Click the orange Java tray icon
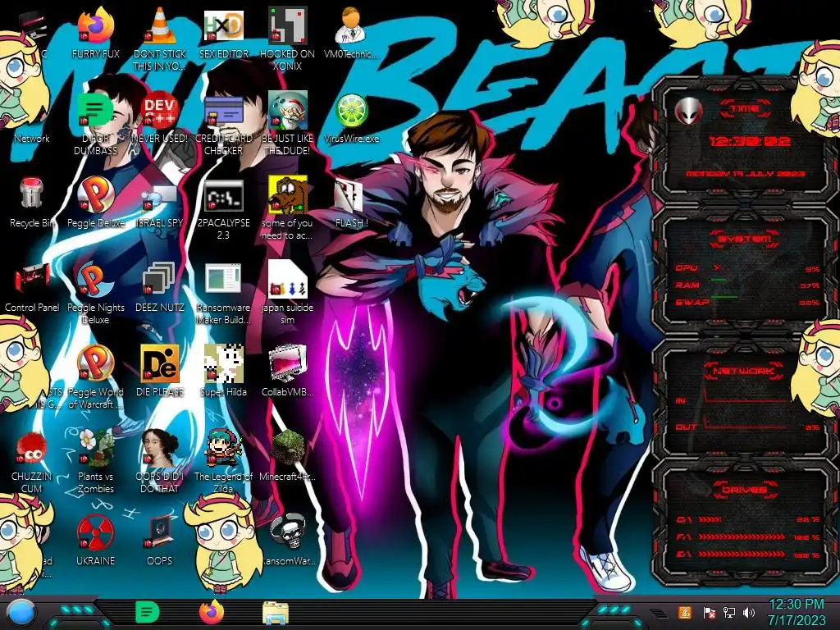The image size is (840, 630). coord(685,612)
